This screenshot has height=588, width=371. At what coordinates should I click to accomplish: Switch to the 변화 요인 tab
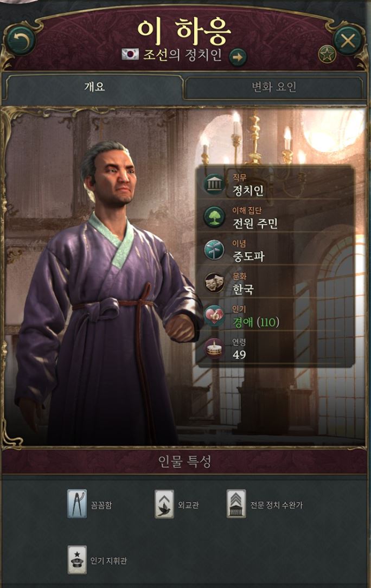click(274, 87)
